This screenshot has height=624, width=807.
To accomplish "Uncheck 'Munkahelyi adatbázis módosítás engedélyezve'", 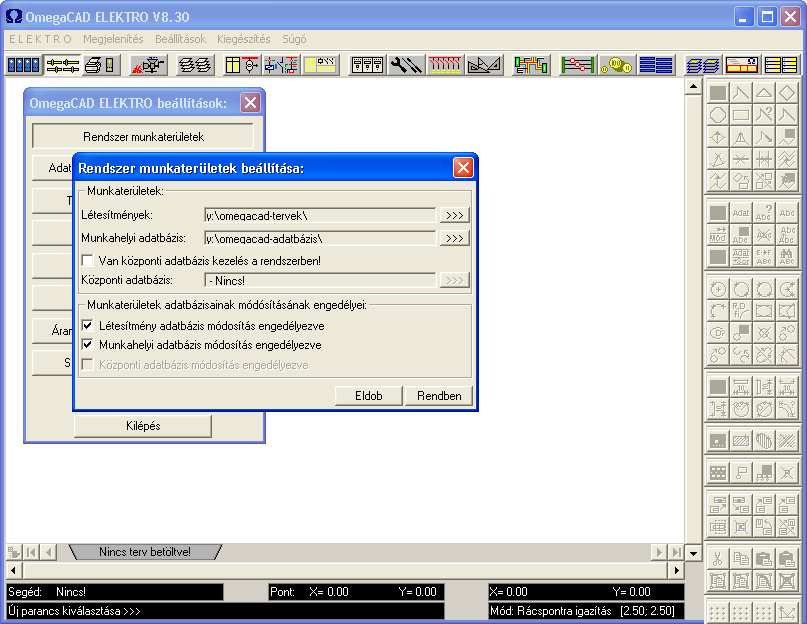I will point(88,344).
